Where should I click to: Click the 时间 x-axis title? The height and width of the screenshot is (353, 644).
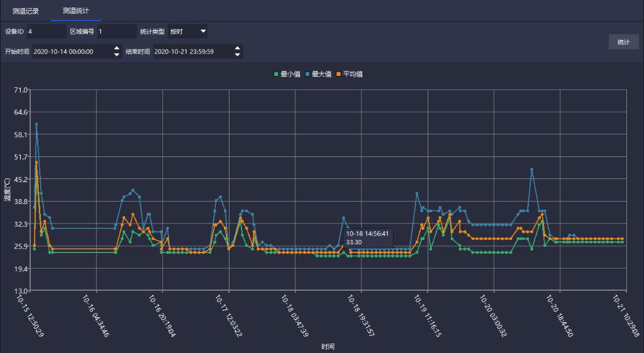pos(328,347)
